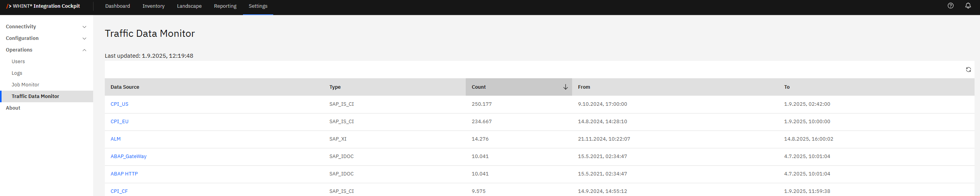Open the CPI_US data source link
Image resolution: width=980 pixels, height=196 pixels.
coord(120,104)
